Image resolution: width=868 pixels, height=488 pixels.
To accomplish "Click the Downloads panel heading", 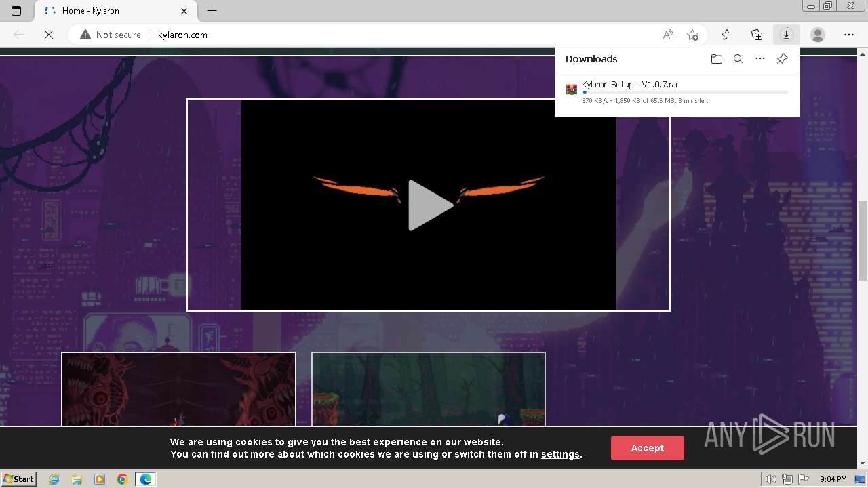I will pos(591,59).
